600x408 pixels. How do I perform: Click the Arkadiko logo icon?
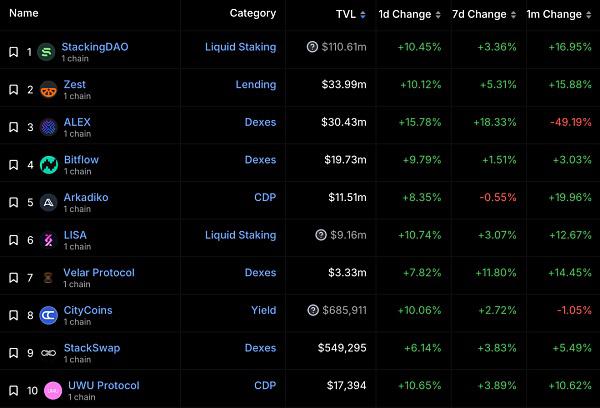pos(46,202)
